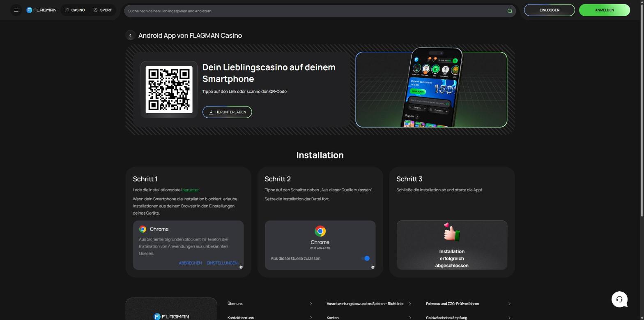Expand the 'Konten' footer entry

click(369, 318)
